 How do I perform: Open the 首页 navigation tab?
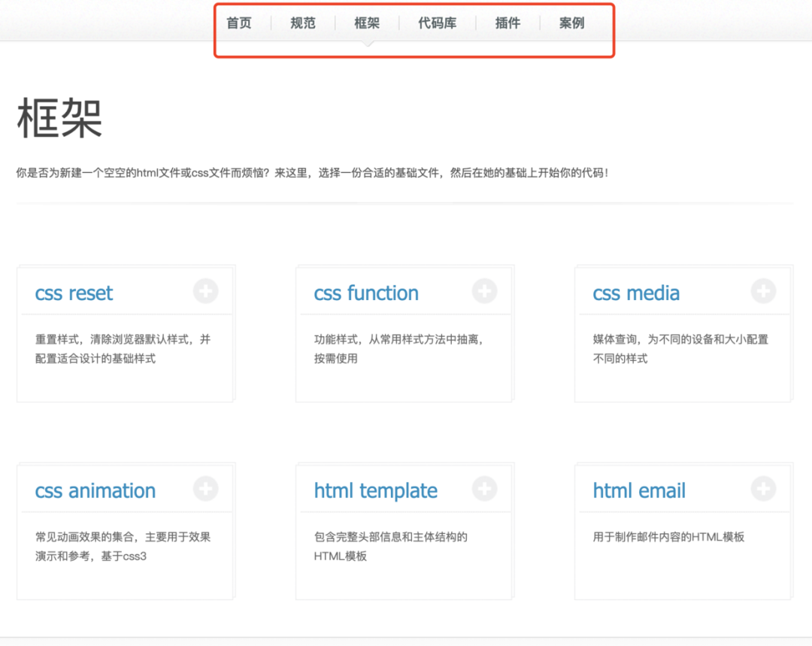(239, 23)
